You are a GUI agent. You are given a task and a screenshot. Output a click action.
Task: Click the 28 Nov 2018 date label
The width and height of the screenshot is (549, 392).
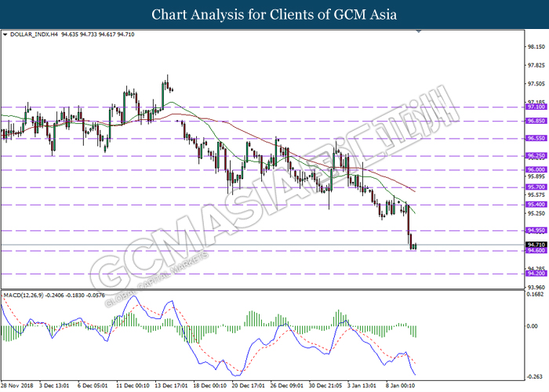click(17, 386)
